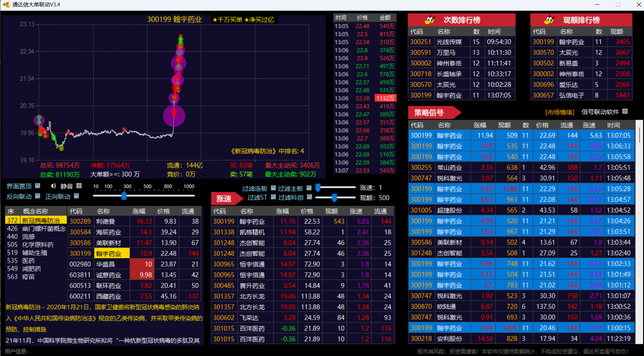Enable the 静音 mute checkbox

(x=79, y=186)
